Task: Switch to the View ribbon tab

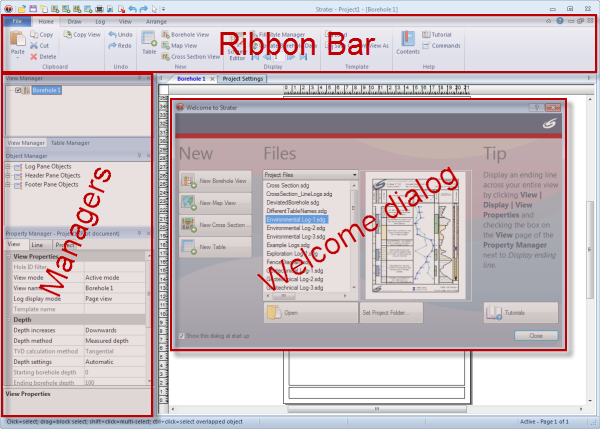Action: click(x=125, y=22)
